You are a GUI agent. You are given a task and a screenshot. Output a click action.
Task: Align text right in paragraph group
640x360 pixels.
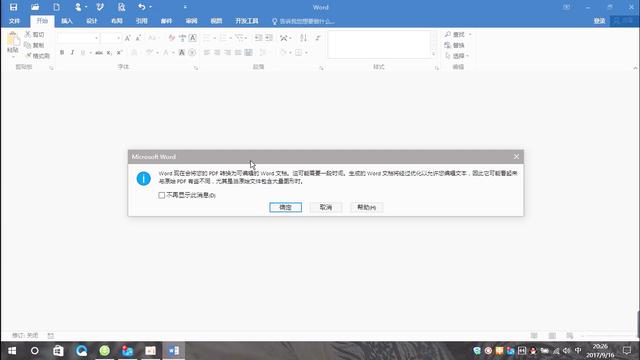(228, 52)
